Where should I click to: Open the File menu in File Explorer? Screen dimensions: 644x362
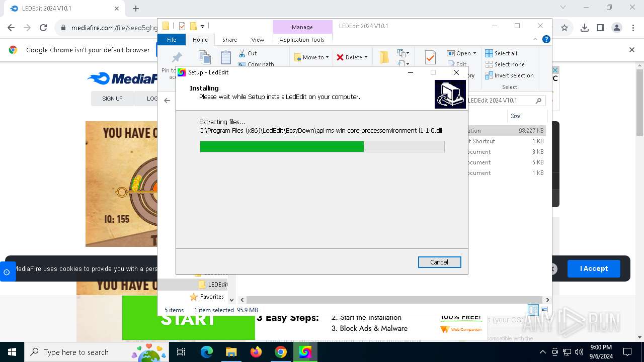(172, 40)
